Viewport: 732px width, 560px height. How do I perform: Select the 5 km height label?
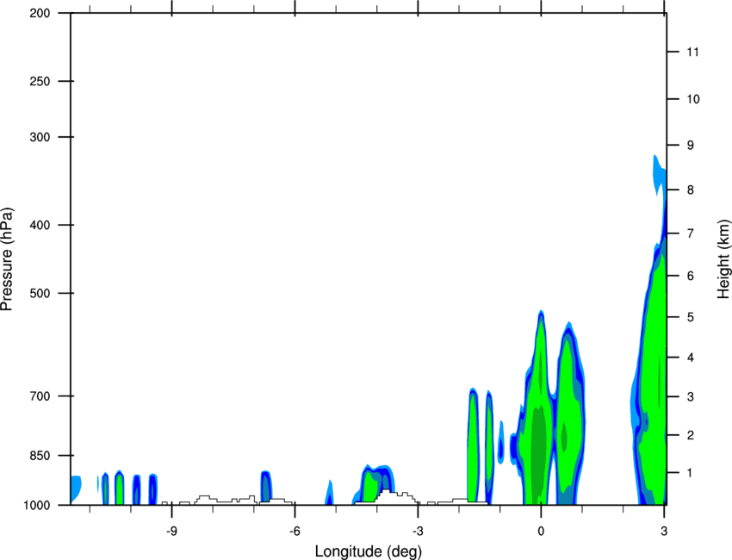tap(691, 318)
